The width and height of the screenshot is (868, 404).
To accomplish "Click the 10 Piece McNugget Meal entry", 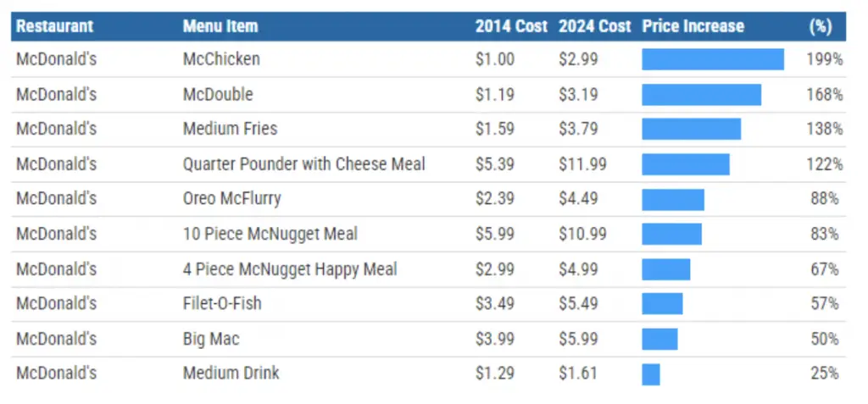I will point(270,234).
